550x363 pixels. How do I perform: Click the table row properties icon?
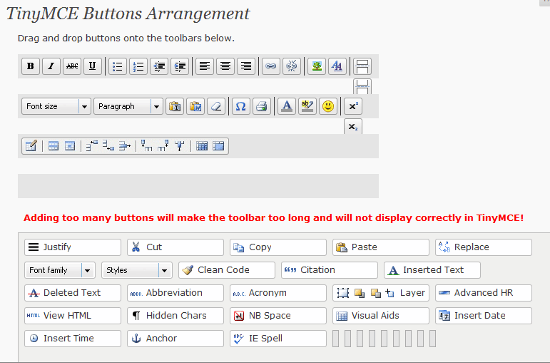click(53, 146)
